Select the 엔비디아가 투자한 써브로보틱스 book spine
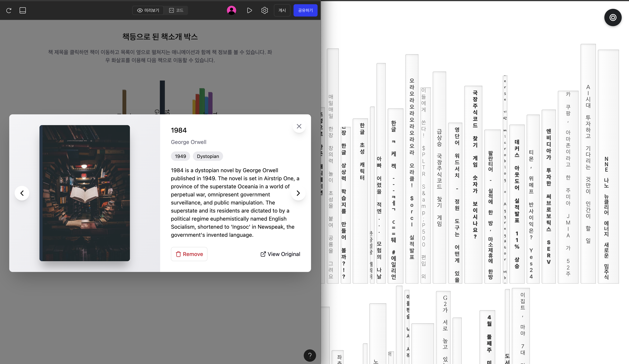Viewport: 629px width, 364px height. pyautogui.click(x=549, y=196)
